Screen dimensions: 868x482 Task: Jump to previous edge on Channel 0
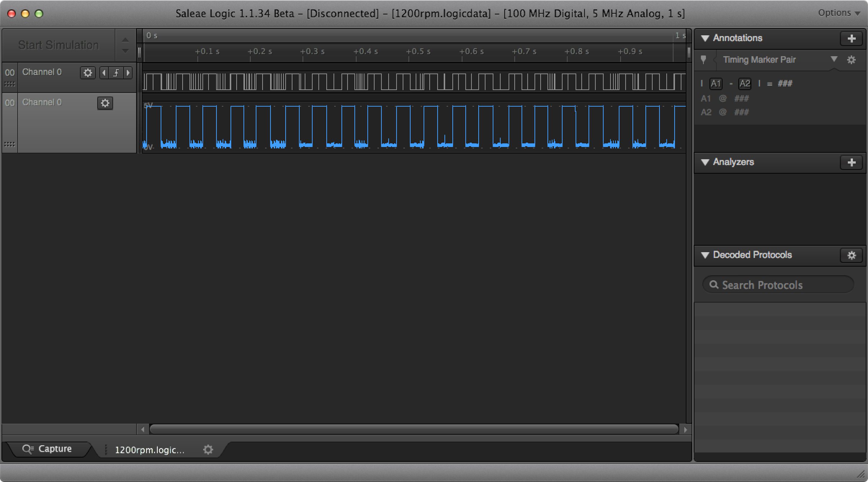tap(104, 73)
